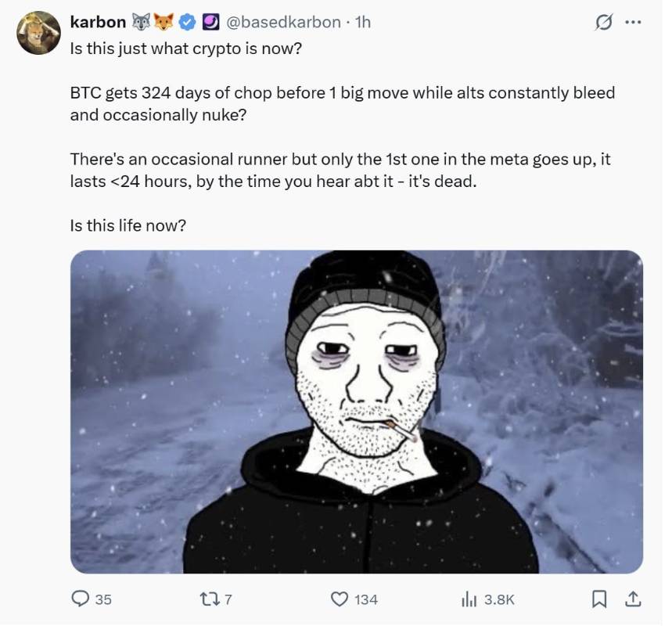Click the like count 134
Image resolution: width=672 pixels, height=626 pixels.
pyautogui.click(x=366, y=599)
